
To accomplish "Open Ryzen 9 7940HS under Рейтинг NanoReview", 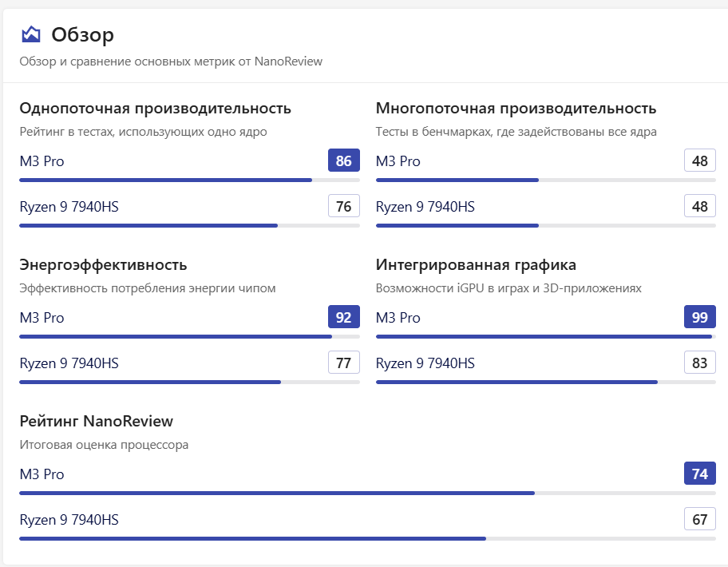I will (x=69, y=520).
